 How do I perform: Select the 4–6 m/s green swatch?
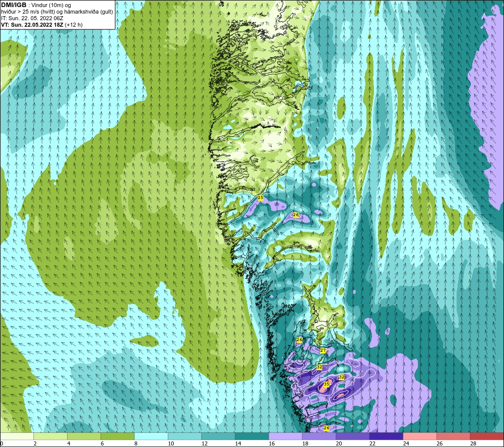[x=84, y=436]
